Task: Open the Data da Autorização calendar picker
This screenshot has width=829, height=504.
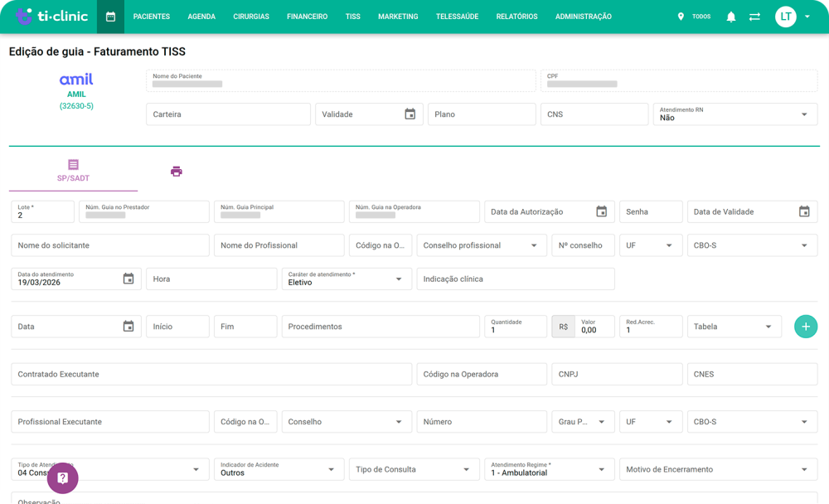Action: pos(602,211)
